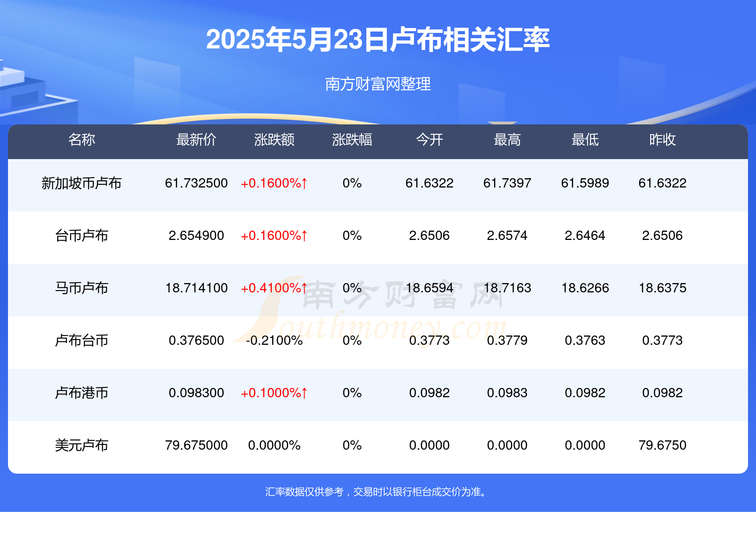Click the low value 2.6464
Image resolution: width=756 pixels, height=551 pixels.
coord(585,236)
